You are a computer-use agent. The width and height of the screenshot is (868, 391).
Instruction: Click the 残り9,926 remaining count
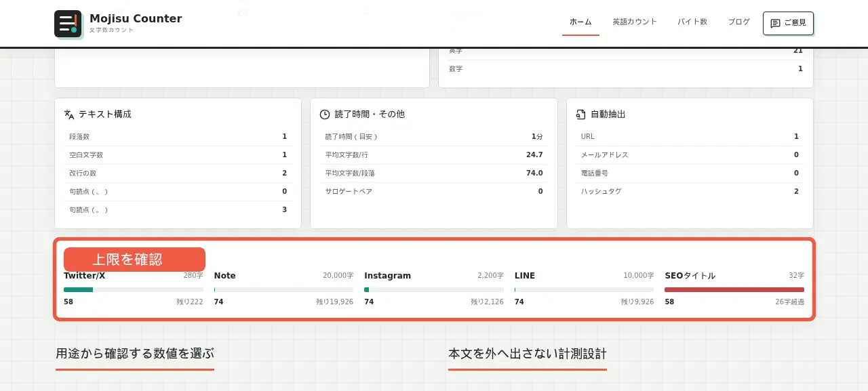pyautogui.click(x=637, y=302)
